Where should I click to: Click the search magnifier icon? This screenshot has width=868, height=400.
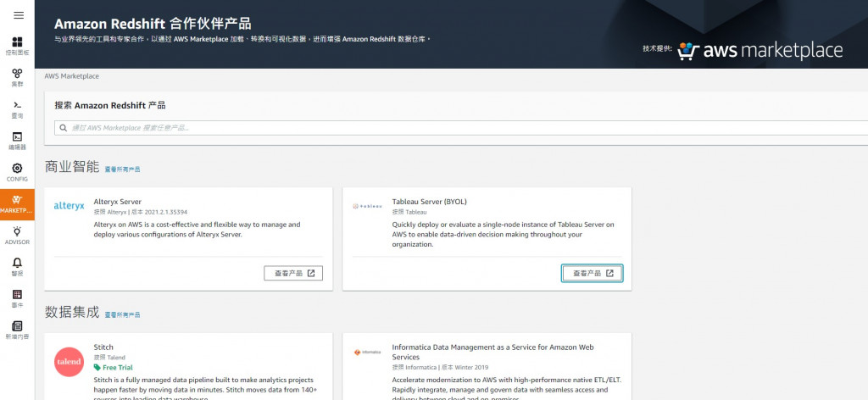[64, 128]
